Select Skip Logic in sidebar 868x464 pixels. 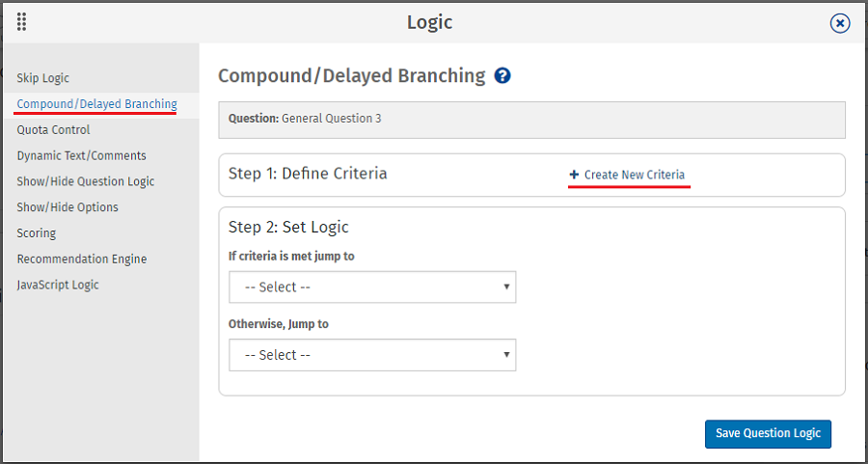click(x=43, y=78)
